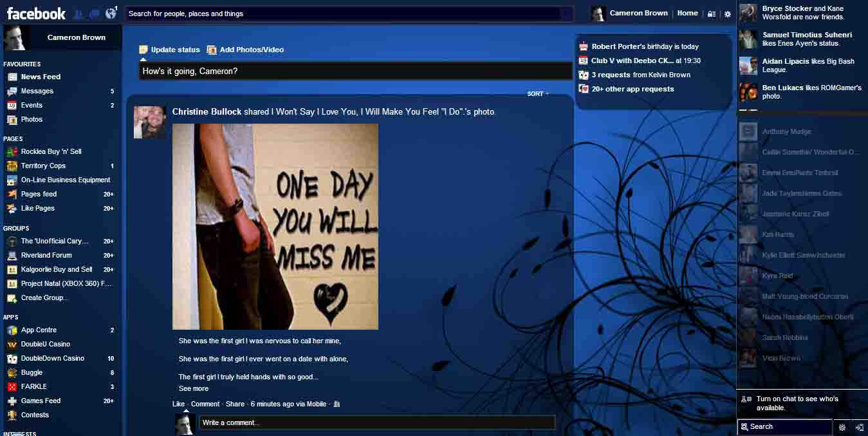
Task: Like Christine Bullock's shared photo post
Action: coord(178,404)
